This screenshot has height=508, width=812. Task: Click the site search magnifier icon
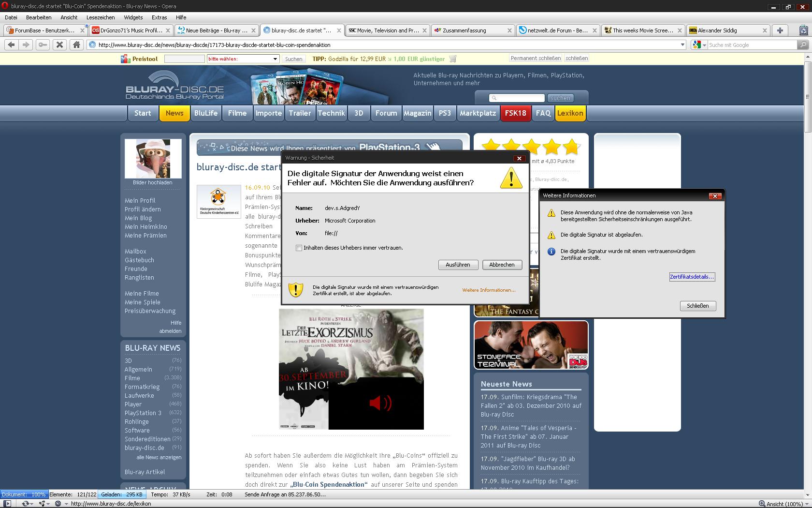[x=493, y=98]
